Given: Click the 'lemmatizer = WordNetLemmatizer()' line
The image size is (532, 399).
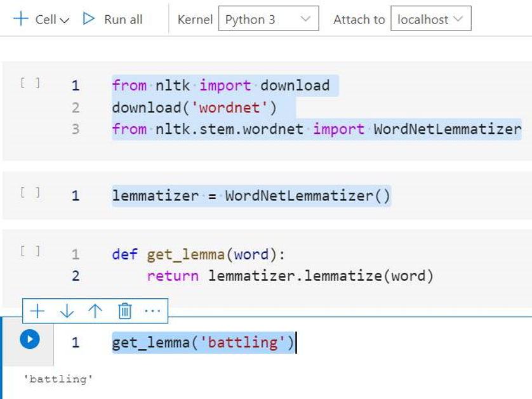Looking at the screenshot, I should [x=251, y=195].
